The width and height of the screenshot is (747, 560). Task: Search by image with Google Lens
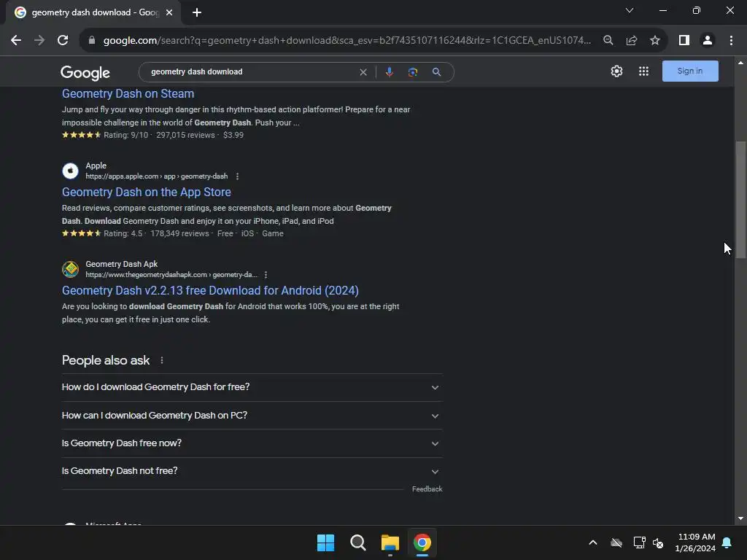(x=413, y=72)
